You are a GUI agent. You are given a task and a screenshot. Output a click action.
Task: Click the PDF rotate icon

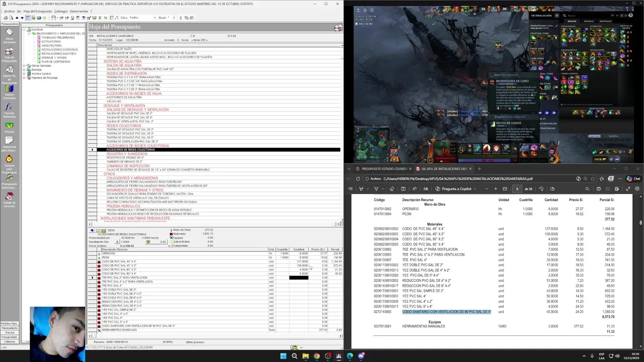click(541, 189)
